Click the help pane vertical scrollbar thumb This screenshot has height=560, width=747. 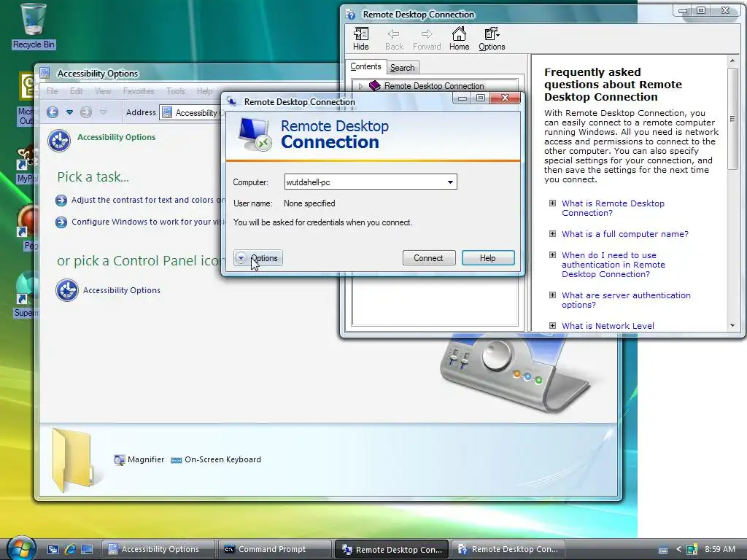coord(732,119)
